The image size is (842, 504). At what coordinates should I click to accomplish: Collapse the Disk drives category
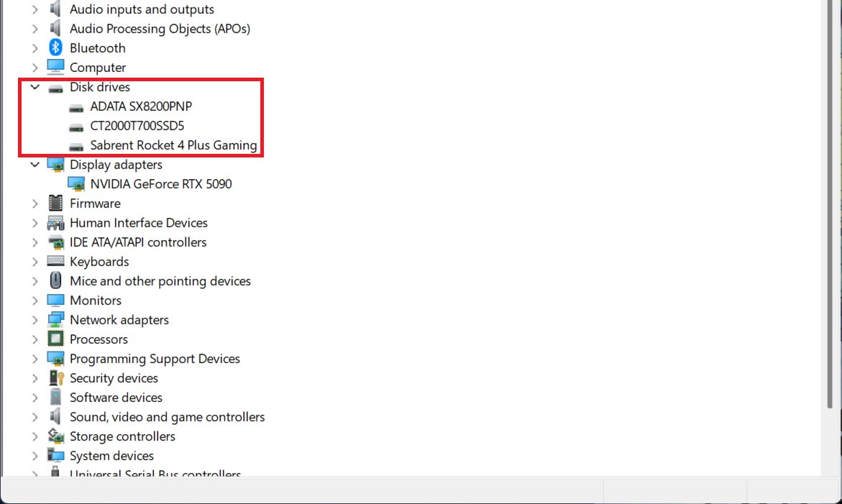[x=35, y=86]
